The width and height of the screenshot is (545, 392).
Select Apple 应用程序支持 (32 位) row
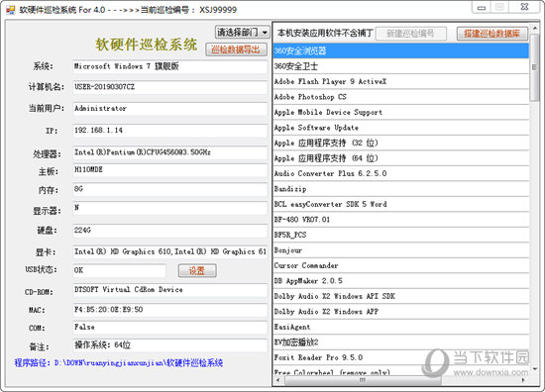coord(401,143)
